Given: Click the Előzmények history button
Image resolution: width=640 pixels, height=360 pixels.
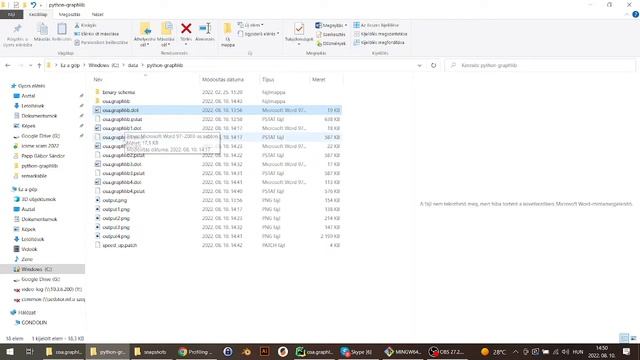Looking at the screenshot, I should pyautogui.click(x=331, y=43).
